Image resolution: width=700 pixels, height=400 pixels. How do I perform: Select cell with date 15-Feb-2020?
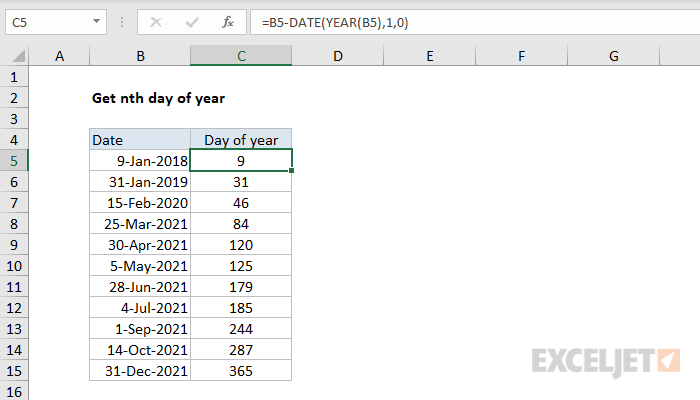pyautogui.click(x=140, y=203)
